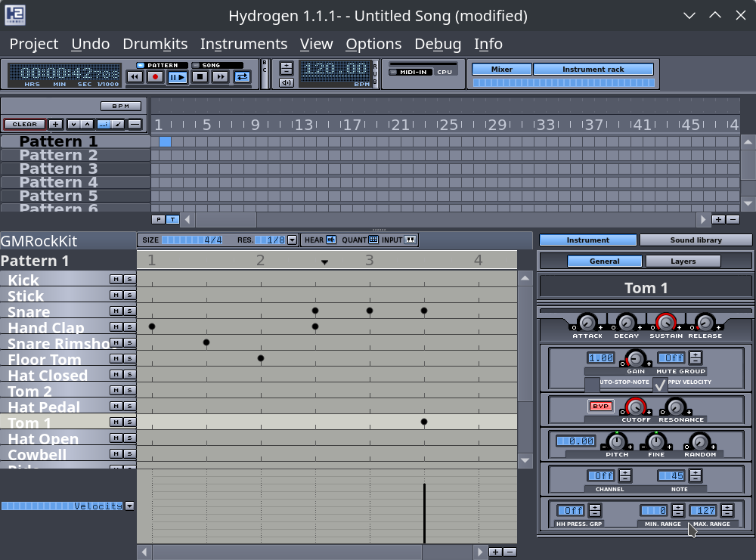Click the metronome speaker icon
Screen dimensions: 756x560
click(287, 82)
